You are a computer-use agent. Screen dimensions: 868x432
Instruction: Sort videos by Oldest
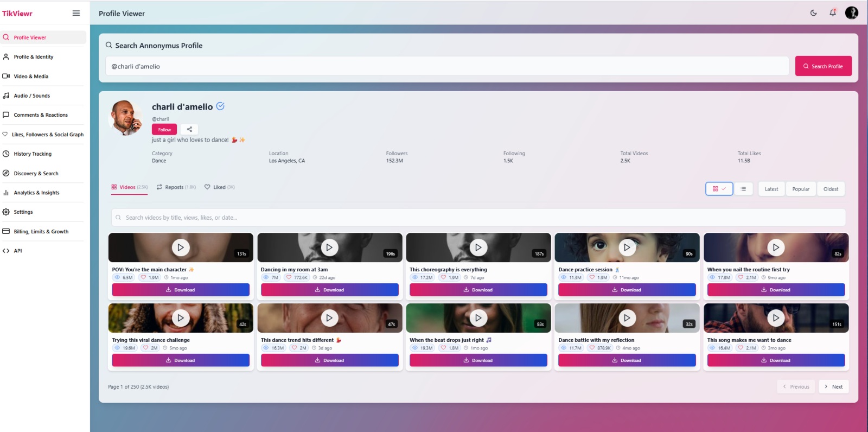tap(831, 189)
